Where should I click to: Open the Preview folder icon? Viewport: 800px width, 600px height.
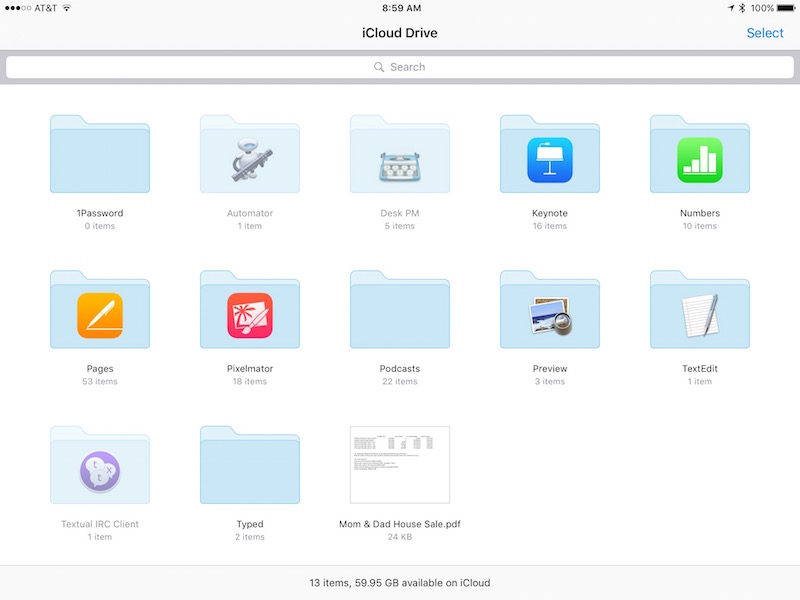pyautogui.click(x=550, y=310)
